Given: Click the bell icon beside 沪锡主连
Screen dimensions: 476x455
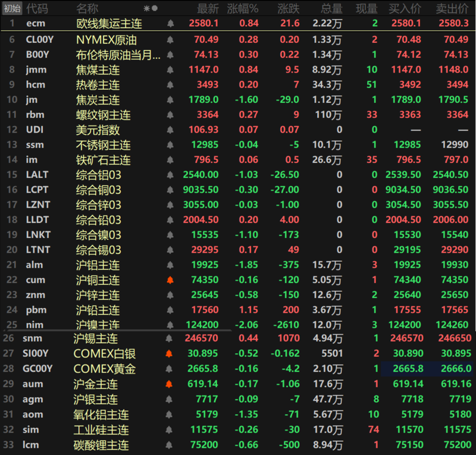Looking at the screenshot, I should pos(169,338).
